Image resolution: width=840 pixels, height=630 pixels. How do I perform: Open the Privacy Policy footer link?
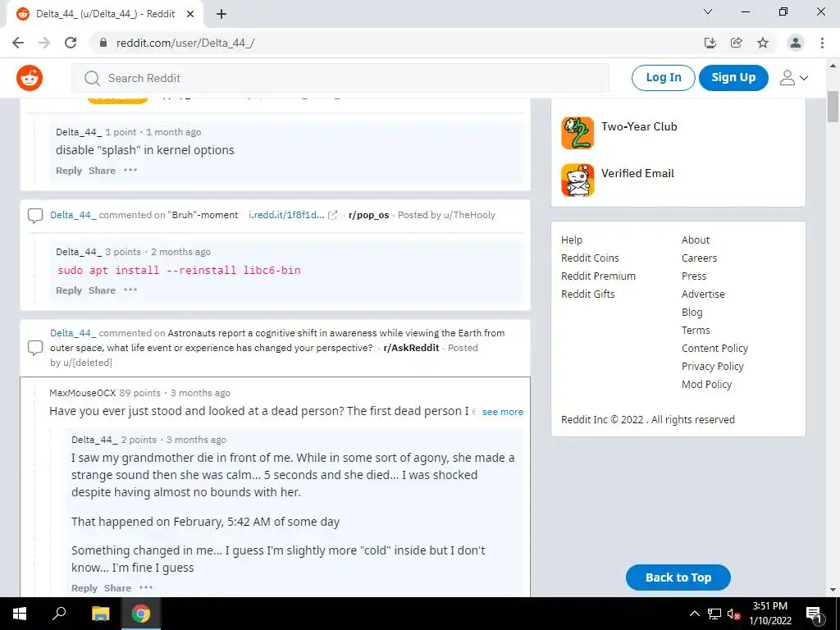(713, 367)
